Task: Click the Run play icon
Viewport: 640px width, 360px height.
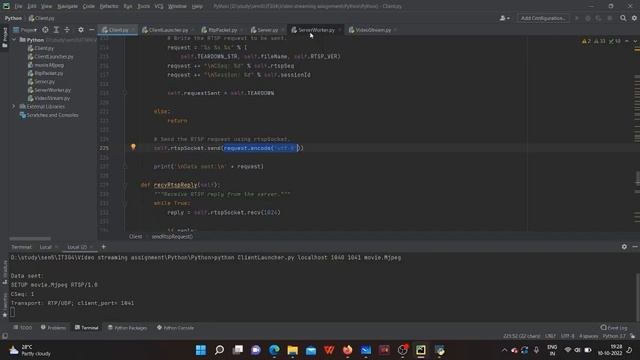Action: [577, 18]
